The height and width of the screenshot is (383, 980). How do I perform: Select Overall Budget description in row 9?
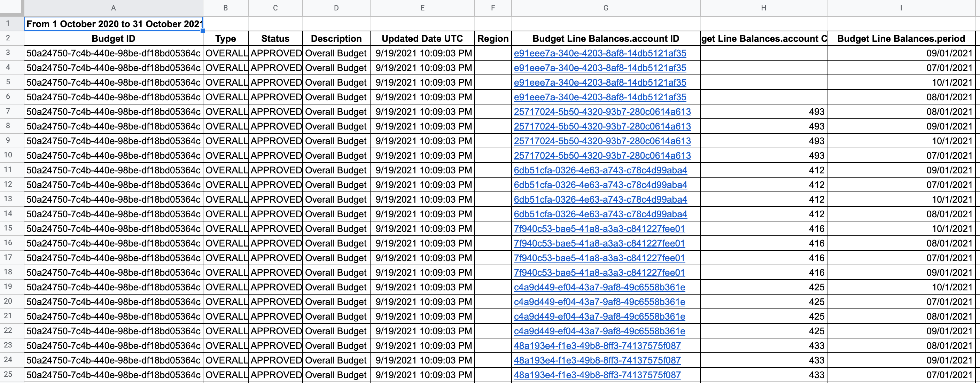point(336,141)
